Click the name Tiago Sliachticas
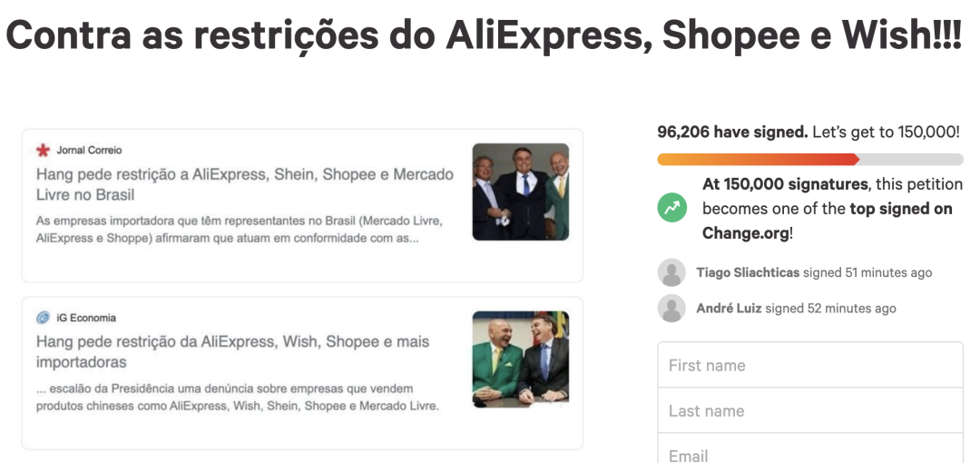The width and height of the screenshot is (980, 463). [x=747, y=272]
